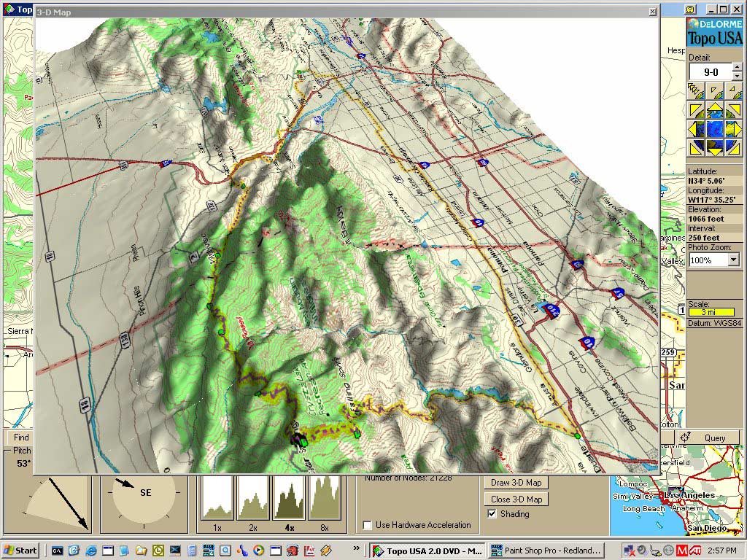Increase Detail level with up stepper

pyautogui.click(x=737, y=68)
